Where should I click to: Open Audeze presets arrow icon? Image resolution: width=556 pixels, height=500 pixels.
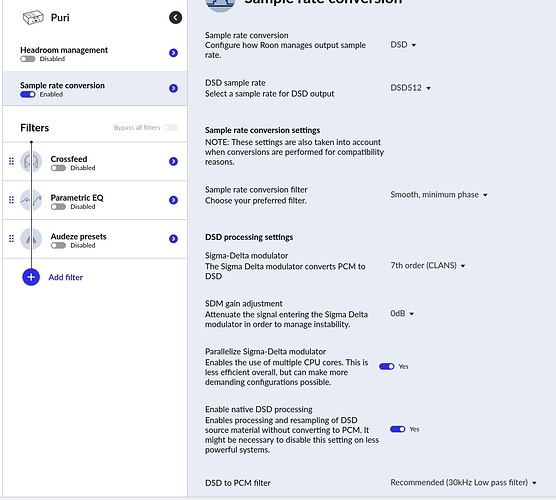pyautogui.click(x=173, y=239)
